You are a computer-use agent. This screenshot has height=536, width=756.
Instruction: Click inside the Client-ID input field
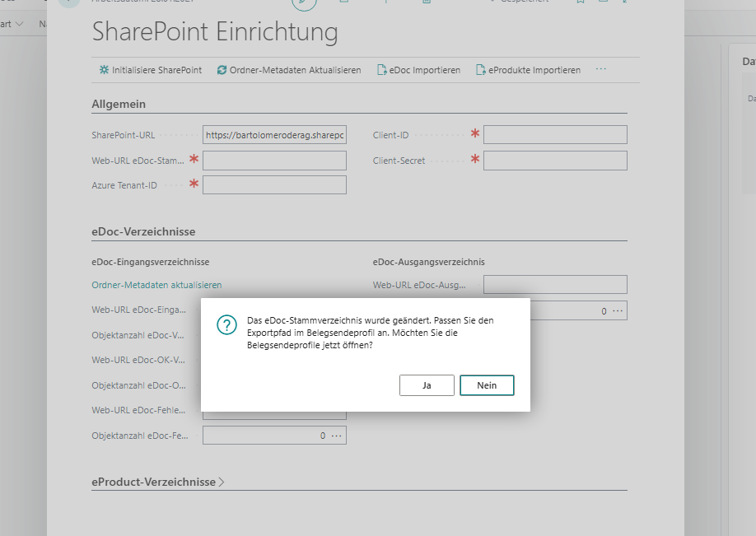tap(554, 134)
